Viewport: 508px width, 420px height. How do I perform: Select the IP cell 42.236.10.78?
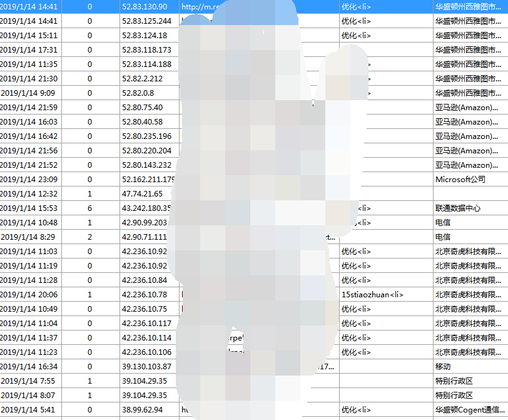(145, 295)
